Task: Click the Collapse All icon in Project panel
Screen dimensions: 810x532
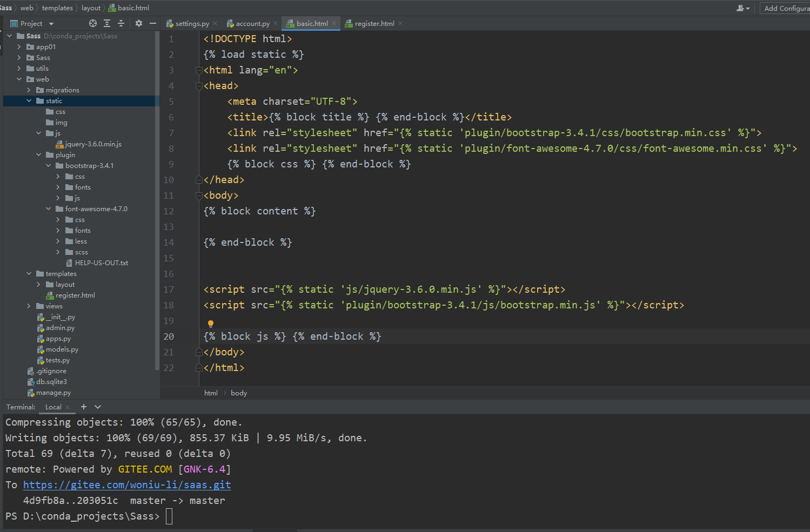Action: tap(121, 23)
